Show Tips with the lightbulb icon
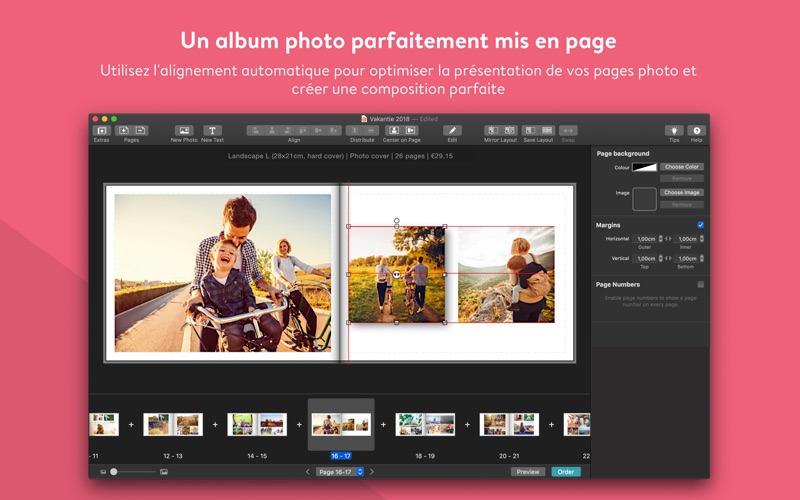 click(x=674, y=131)
